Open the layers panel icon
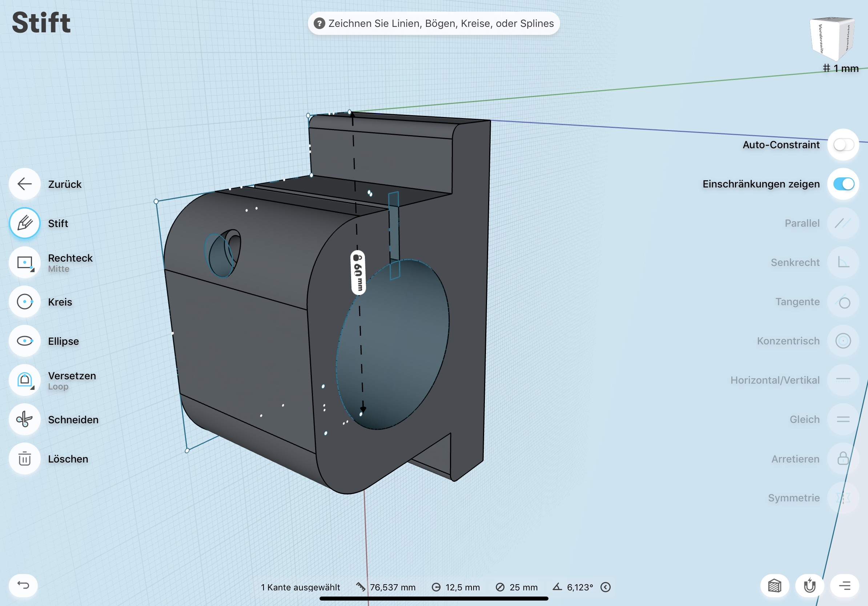The width and height of the screenshot is (868, 606). point(775,586)
